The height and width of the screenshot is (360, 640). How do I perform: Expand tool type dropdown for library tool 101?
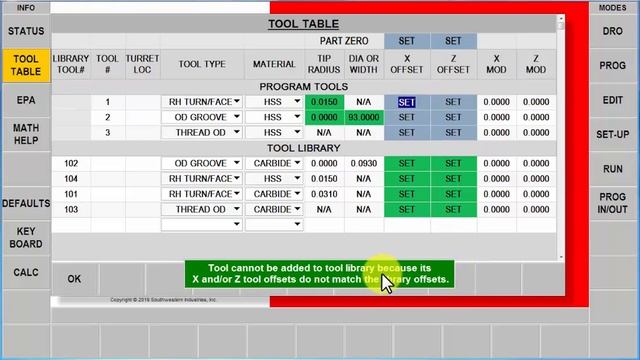pos(237,193)
